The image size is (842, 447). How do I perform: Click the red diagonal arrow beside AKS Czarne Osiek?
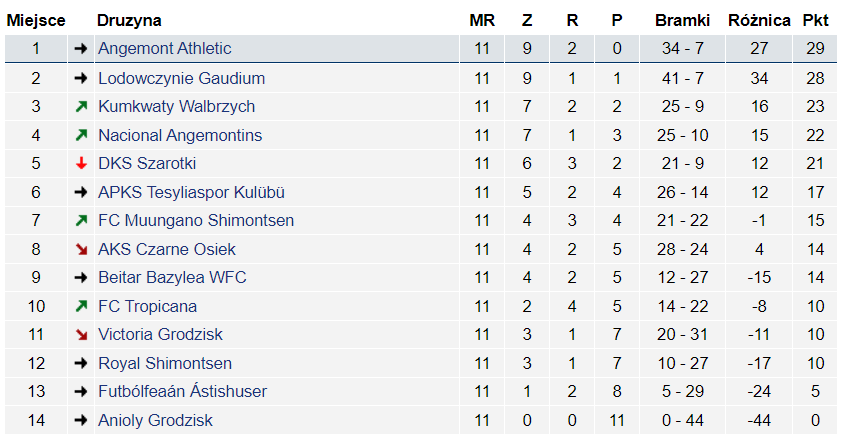[81, 250]
